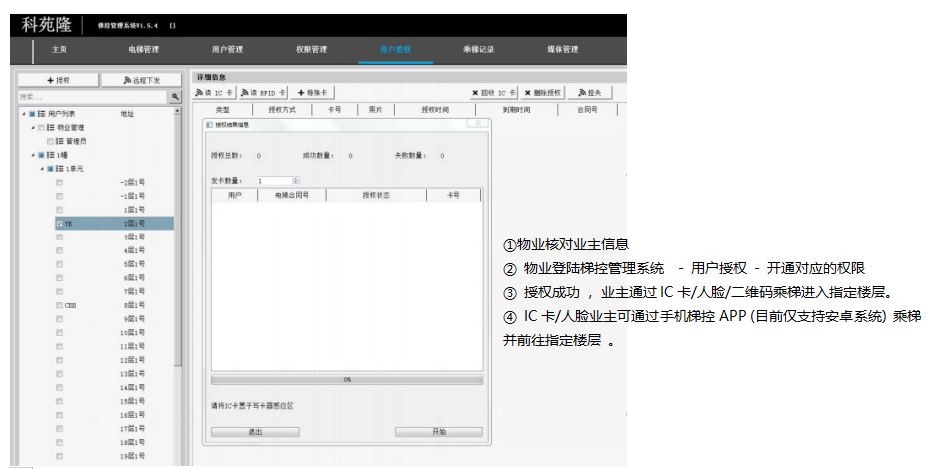Uncheck the 2层1号 row checkbox
Viewport: 938px width, 469px height.
(x=60, y=224)
